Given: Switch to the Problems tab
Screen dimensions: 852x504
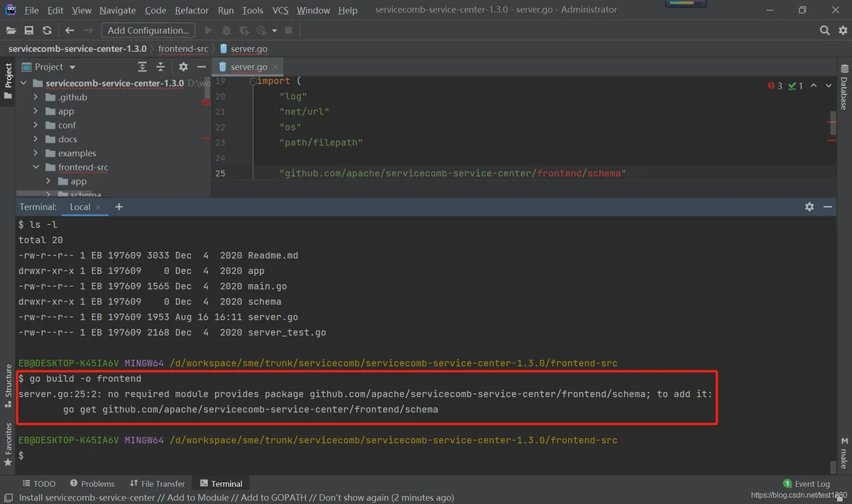Looking at the screenshot, I should (91, 483).
